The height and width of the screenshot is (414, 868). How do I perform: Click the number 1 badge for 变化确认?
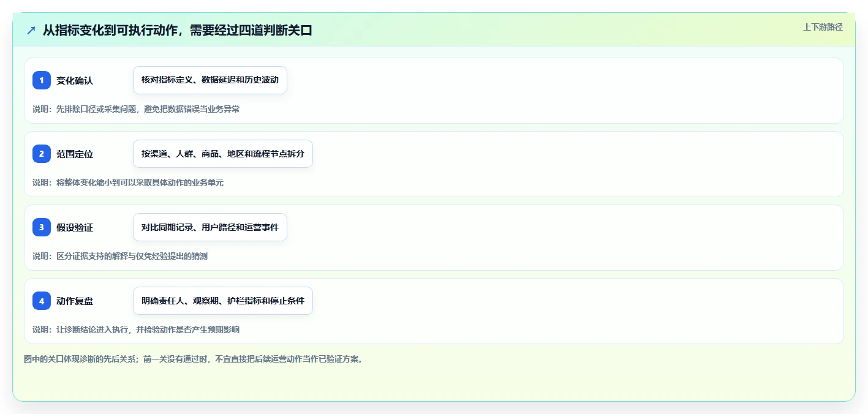(x=42, y=80)
